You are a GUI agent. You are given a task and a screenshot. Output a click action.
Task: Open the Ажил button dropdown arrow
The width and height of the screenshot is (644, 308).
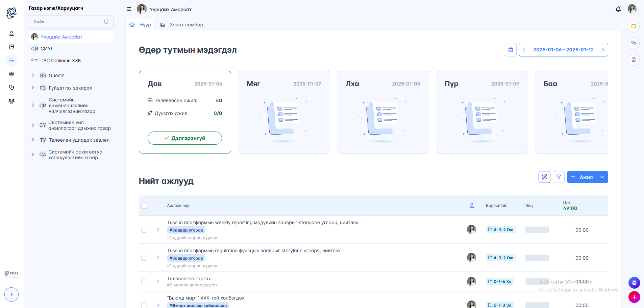tap(602, 177)
